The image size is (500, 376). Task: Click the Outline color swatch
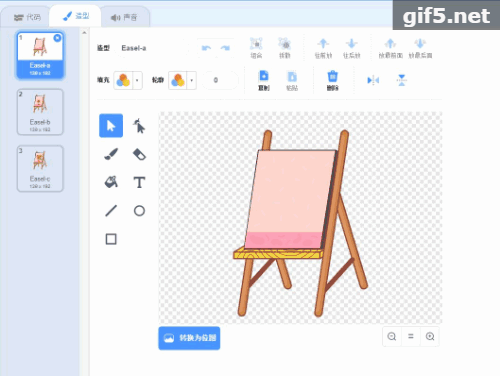178,80
